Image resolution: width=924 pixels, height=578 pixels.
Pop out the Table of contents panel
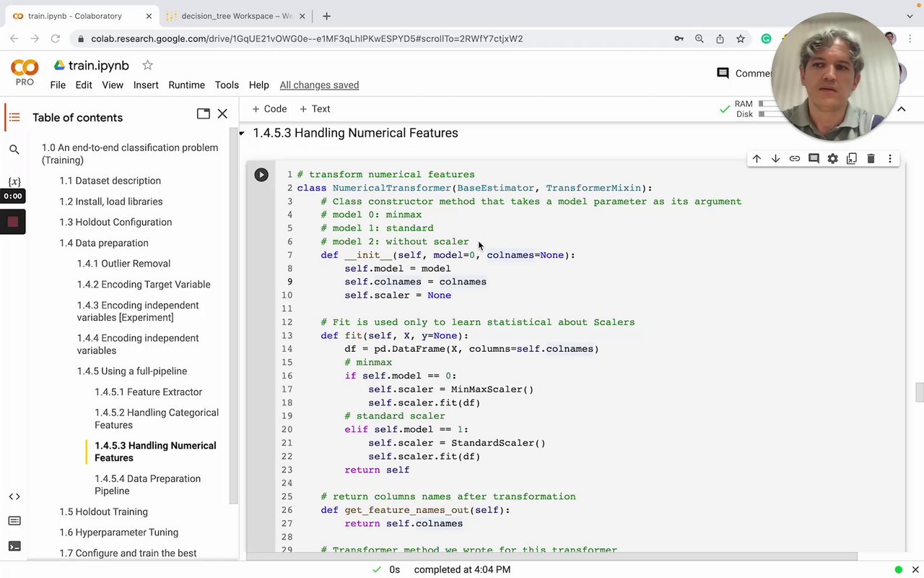[x=204, y=114]
